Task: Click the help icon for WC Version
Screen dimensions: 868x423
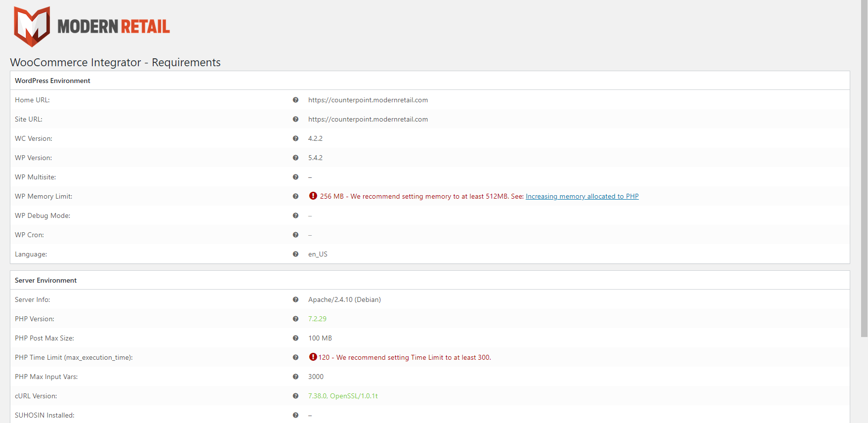Action: 295,138
